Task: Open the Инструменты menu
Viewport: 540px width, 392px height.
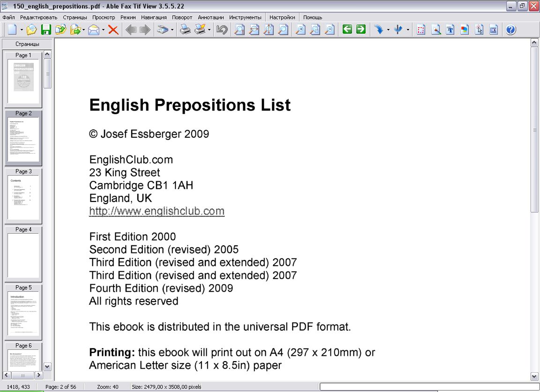Action: (245, 17)
